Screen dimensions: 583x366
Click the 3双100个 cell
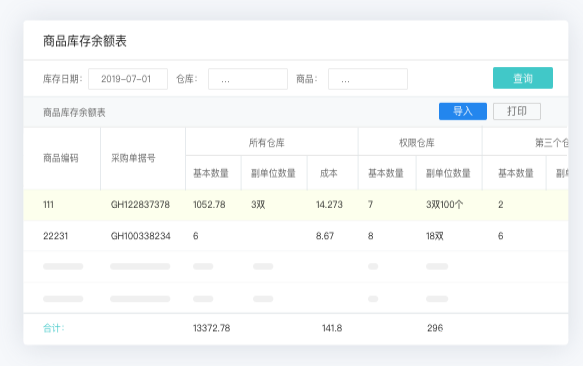[445, 205]
